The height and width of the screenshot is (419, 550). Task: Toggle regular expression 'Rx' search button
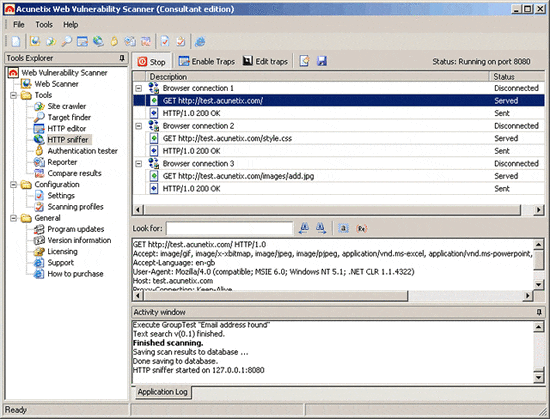pyautogui.click(x=361, y=228)
